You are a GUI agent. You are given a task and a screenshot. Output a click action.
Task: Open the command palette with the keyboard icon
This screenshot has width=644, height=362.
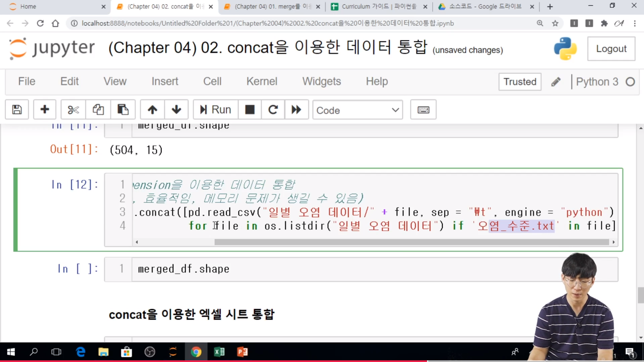click(x=423, y=110)
